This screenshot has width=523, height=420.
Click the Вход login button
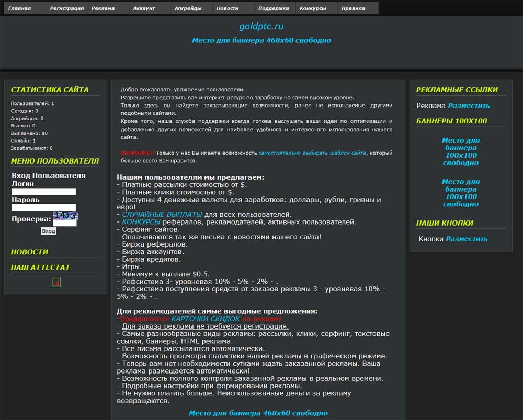[48, 231]
